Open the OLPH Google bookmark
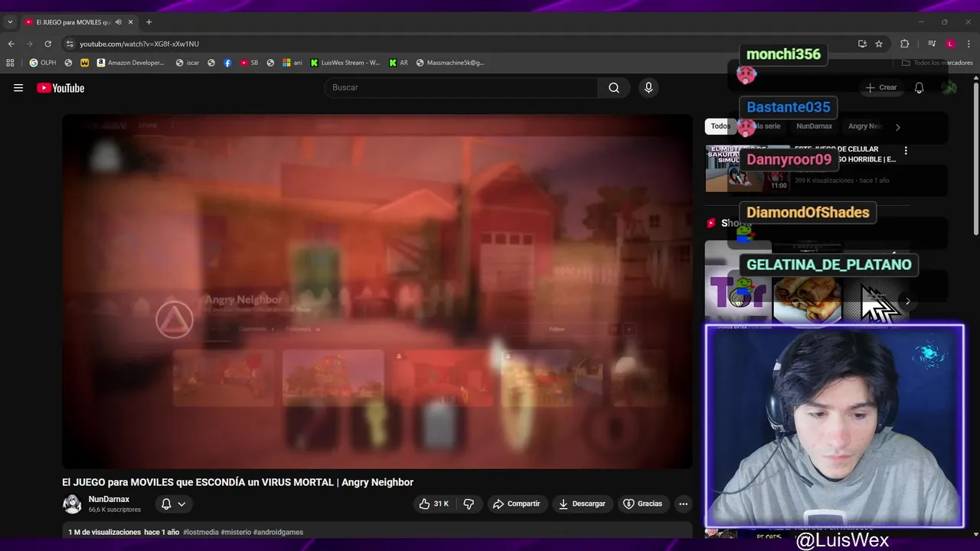980x551 pixels. [43, 63]
